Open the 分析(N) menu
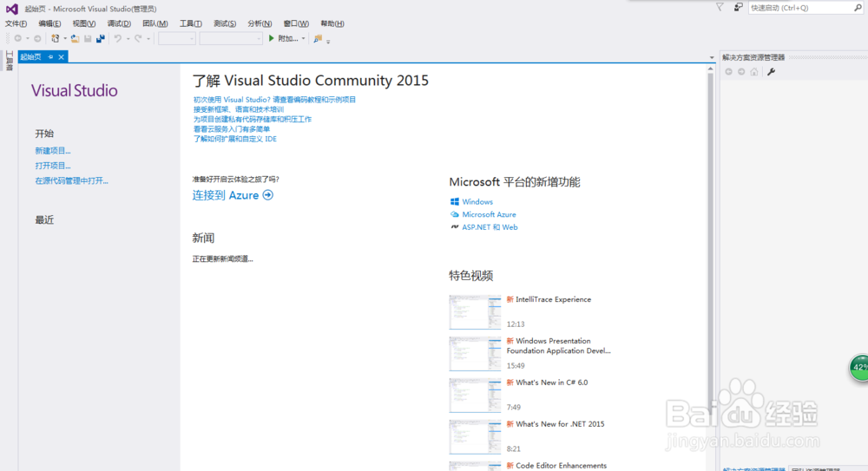868x471 pixels. [x=260, y=23]
